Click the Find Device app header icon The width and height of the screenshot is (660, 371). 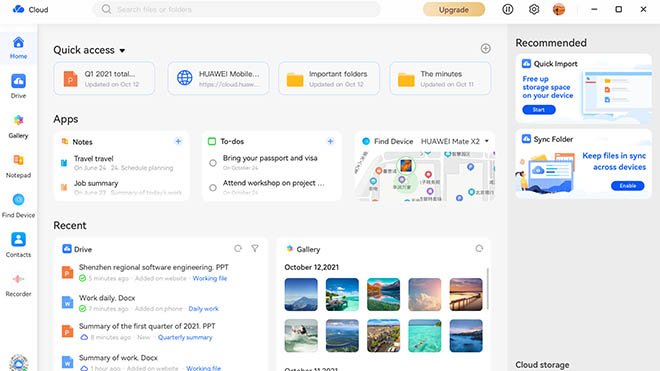coord(366,141)
